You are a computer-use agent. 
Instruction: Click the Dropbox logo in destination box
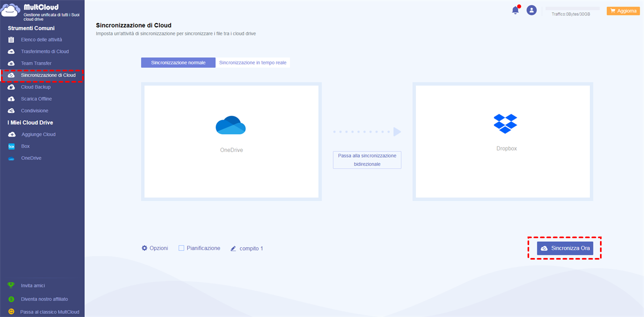click(506, 123)
